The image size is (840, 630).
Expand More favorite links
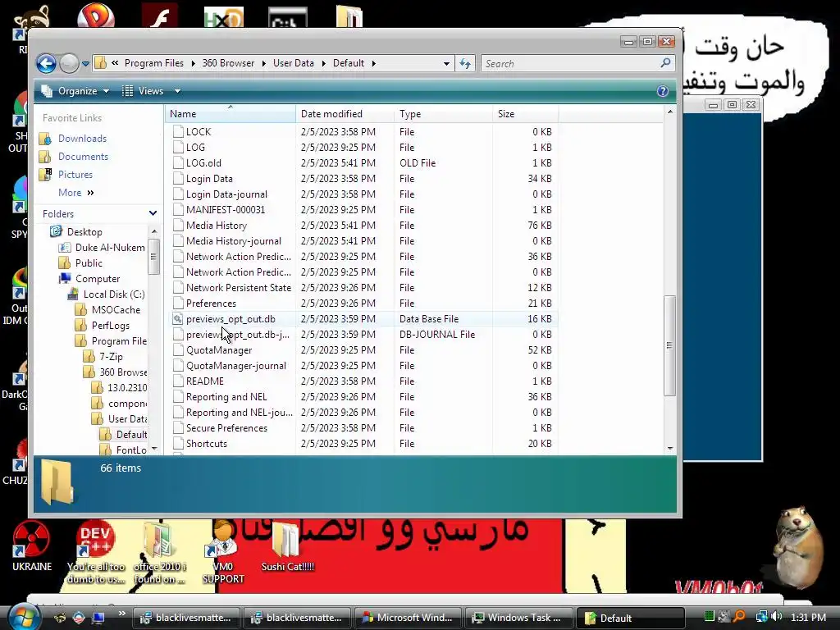pyautogui.click(x=75, y=193)
